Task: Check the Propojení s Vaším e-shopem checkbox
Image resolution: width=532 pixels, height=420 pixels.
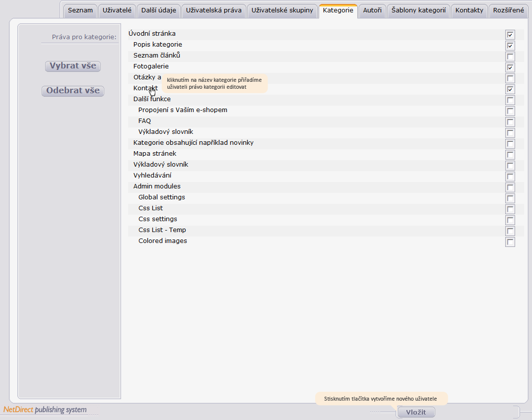Action: pyautogui.click(x=510, y=111)
